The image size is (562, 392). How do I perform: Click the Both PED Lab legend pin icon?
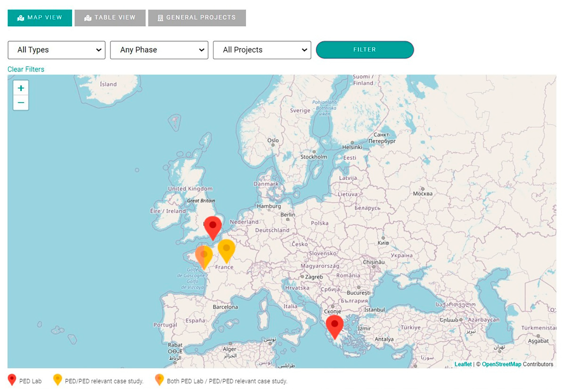click(x=159, y=380)
